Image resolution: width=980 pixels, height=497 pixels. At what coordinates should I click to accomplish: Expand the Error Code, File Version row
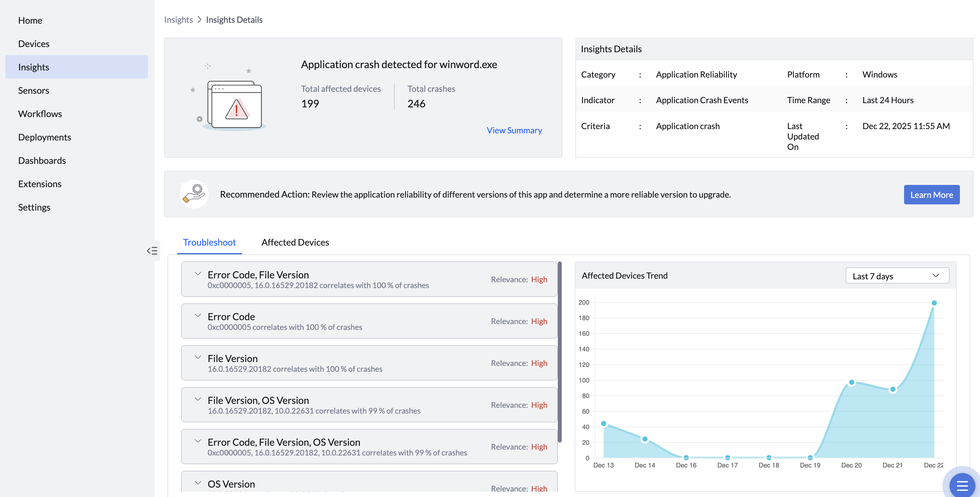198,274
